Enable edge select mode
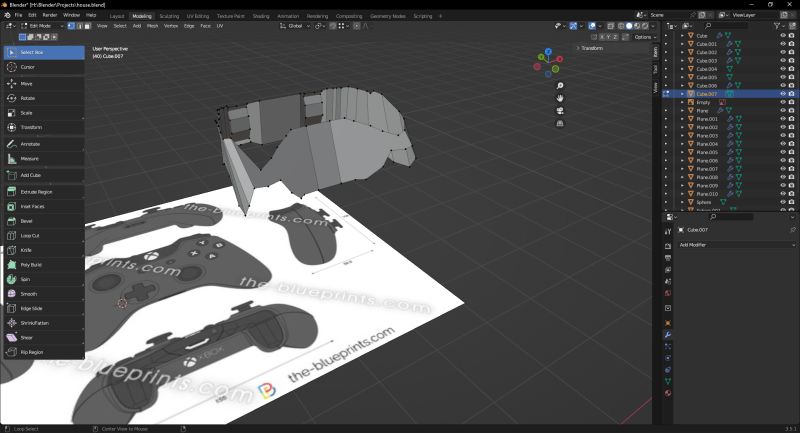 (x=79, y=26)
